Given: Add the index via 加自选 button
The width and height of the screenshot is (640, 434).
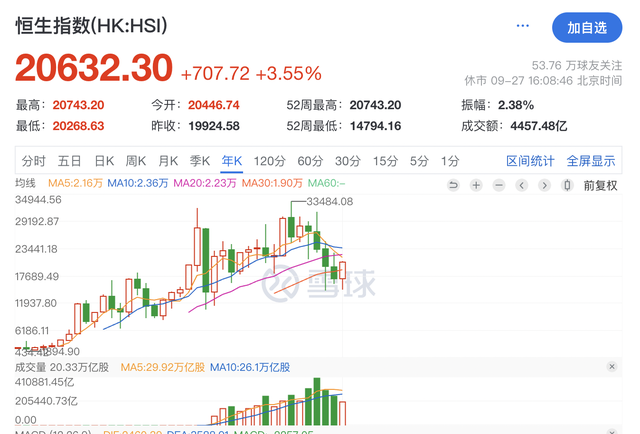Looking at the screenshot, I should pos(587,28).
